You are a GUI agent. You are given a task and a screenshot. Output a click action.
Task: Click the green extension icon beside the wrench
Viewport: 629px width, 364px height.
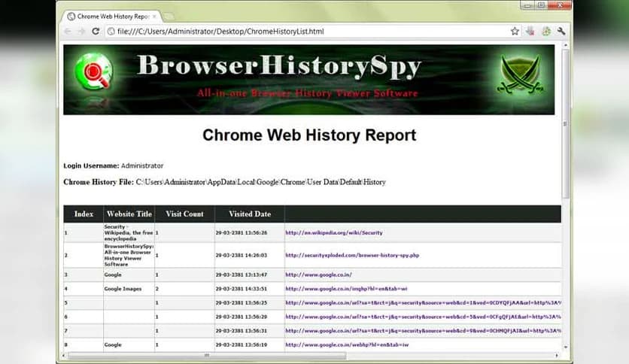546,32
